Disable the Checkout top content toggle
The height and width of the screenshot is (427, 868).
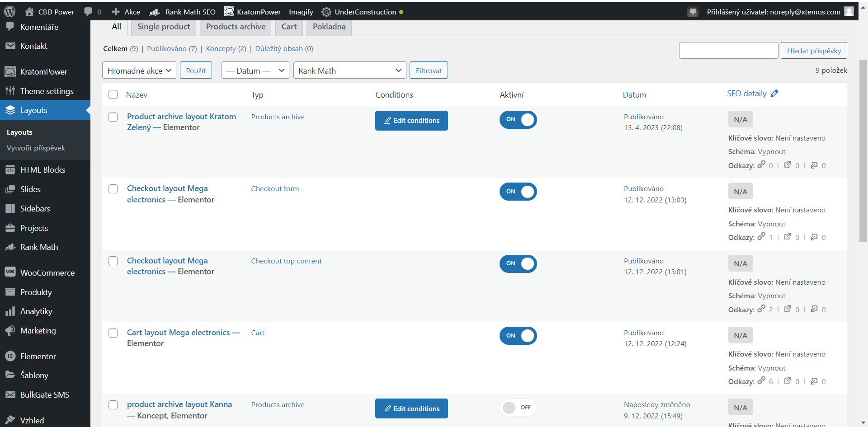coord(518,264)
